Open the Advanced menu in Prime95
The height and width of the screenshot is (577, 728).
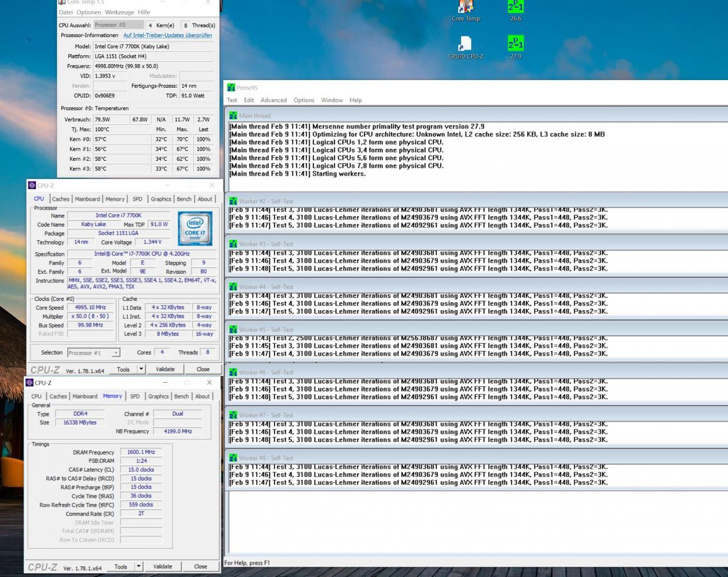point(274,100)
